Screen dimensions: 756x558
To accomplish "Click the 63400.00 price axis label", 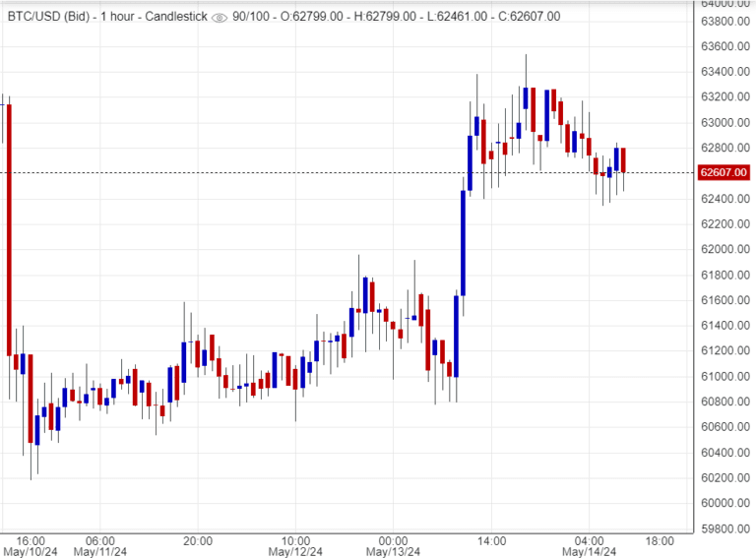I will point(724,72).
